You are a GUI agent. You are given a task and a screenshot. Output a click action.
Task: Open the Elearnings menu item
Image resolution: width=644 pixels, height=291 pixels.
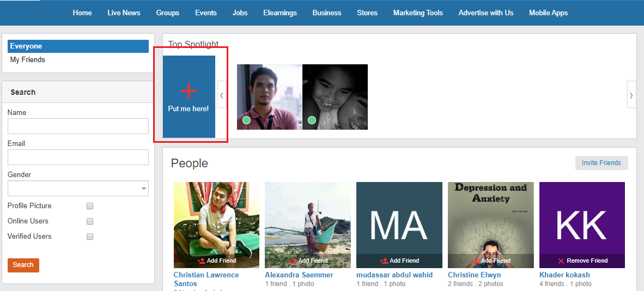point(280,13)
